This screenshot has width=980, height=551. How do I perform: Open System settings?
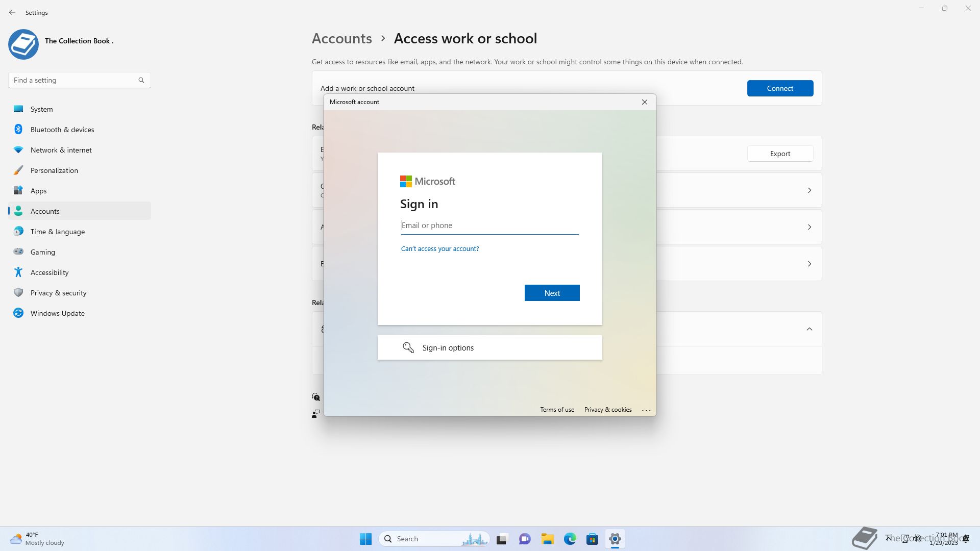tap(80, 109)
